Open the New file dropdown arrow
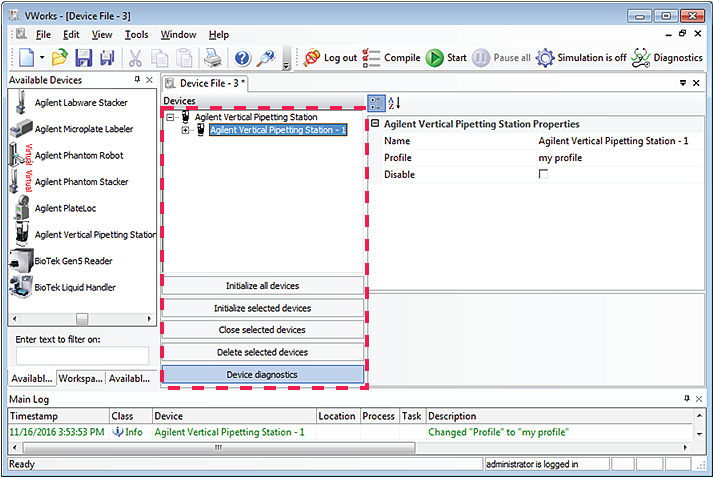The height and width of the screenshot is (477, 713). (x=42, y=59)
